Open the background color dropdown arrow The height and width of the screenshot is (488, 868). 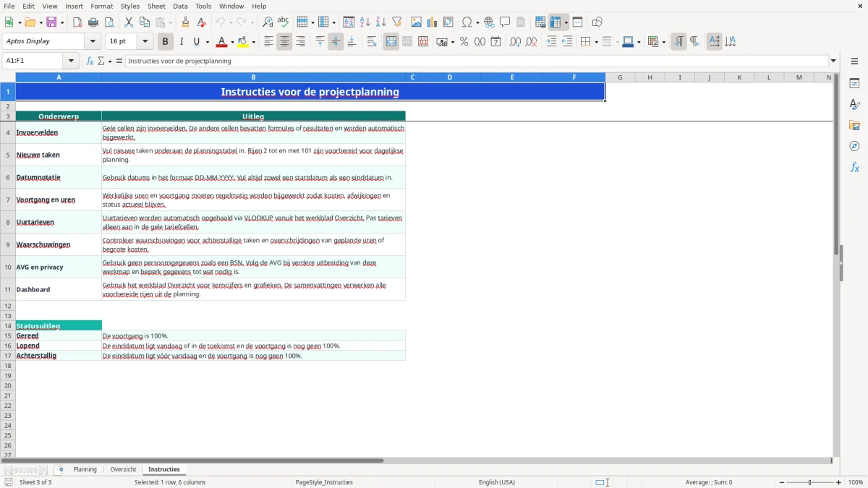[253, 42]
